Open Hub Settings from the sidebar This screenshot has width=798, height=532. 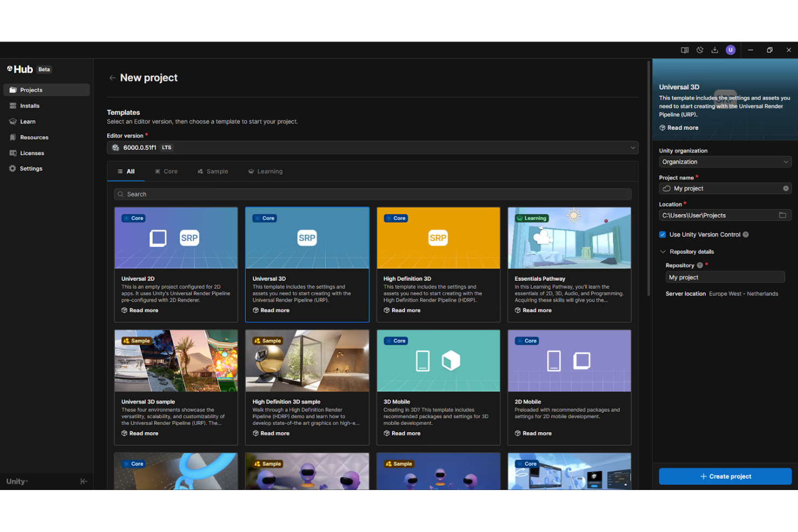point(31,168)
